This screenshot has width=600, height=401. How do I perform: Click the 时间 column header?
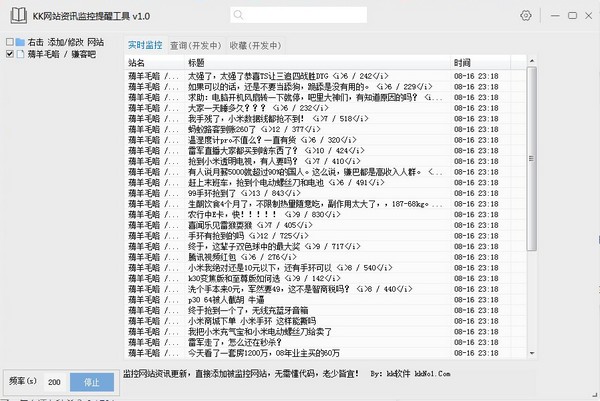pos(480,62)
